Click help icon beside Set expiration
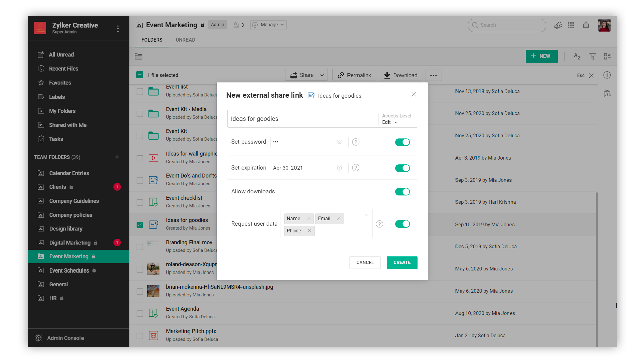Viewport: 644px width, 362px height. click(x=356, y=168)
